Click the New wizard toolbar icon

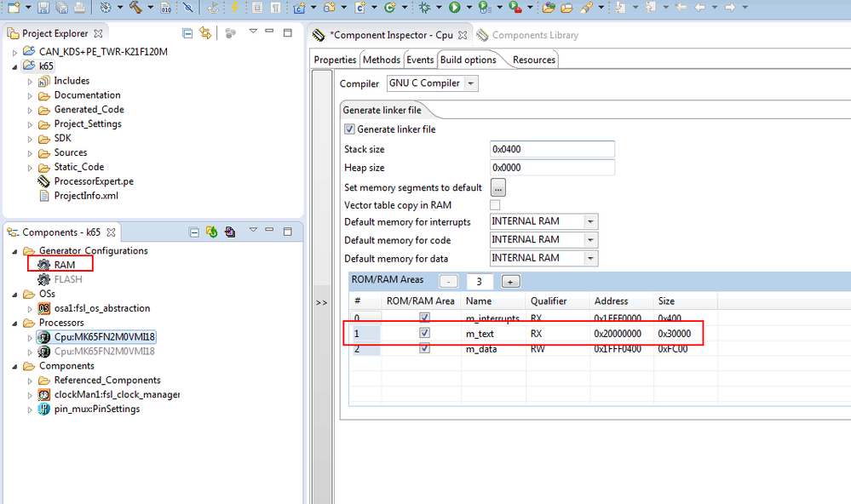click(14, 7)
